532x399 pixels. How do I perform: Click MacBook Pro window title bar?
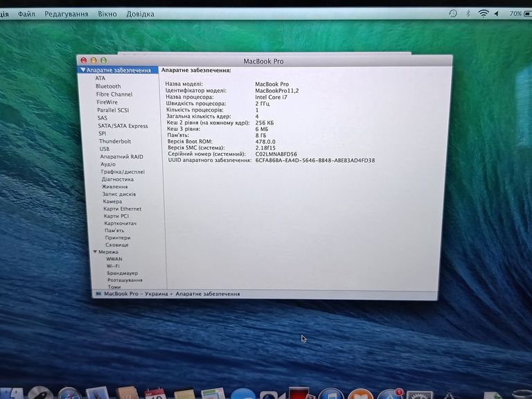[x=264, y=61]
